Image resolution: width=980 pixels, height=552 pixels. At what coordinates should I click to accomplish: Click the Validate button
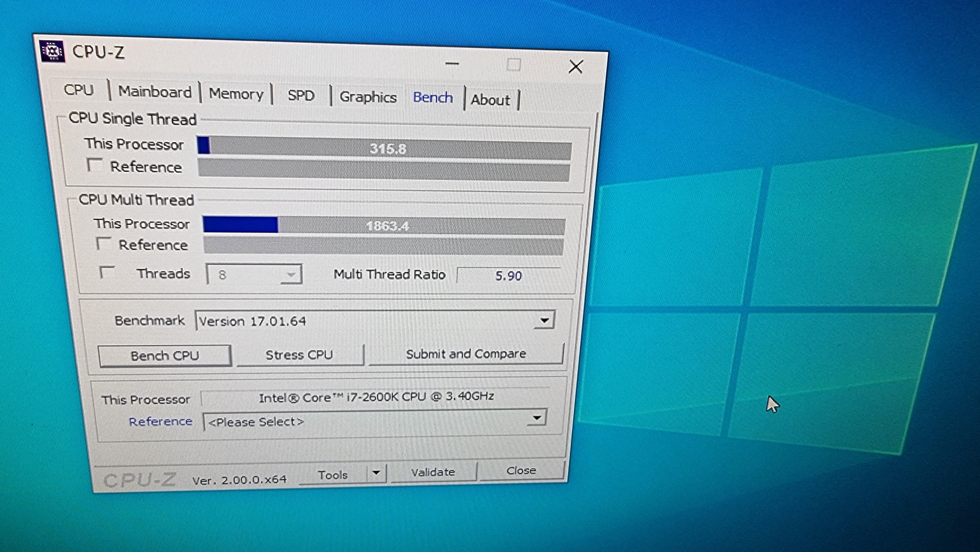pyautogui.click(x=433, y=472)
